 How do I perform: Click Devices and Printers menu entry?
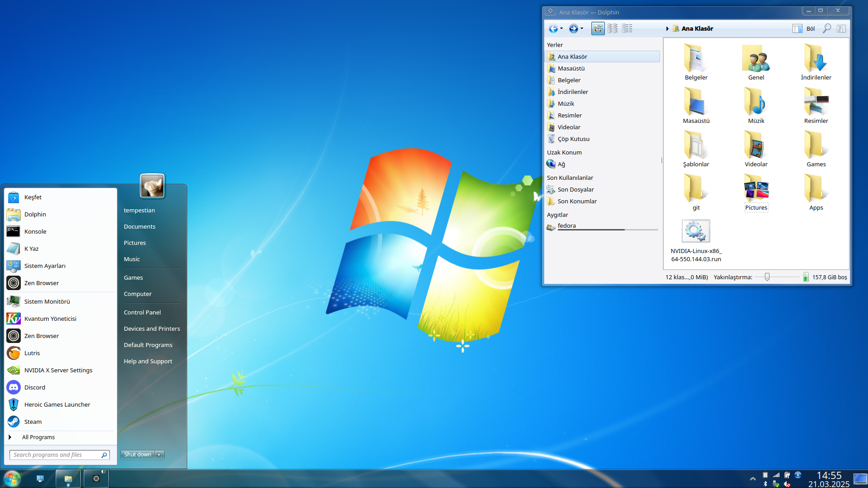[x=151, y=328]
